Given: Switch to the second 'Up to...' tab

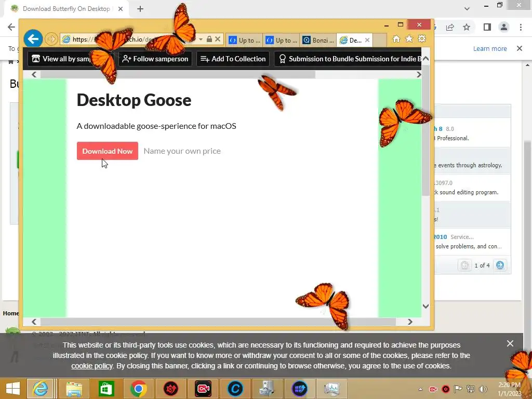Looking at the screenshot, I should click(x=282, y=40).
